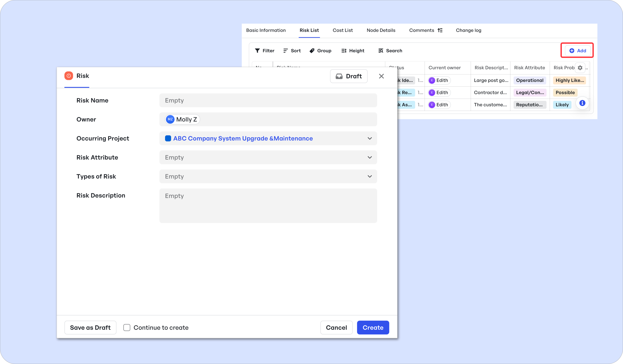623x364 pixels.
Task: Click the blue info icon button
Action: 582,103
